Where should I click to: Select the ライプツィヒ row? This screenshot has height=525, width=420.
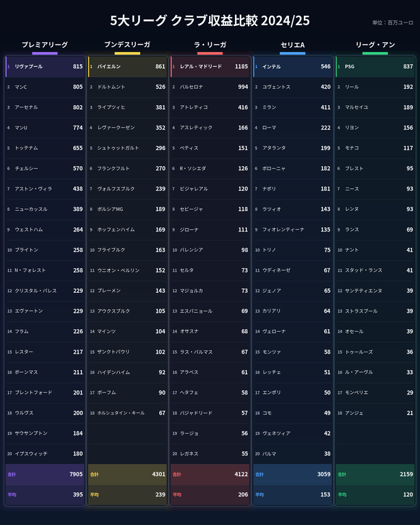point(127,107)
